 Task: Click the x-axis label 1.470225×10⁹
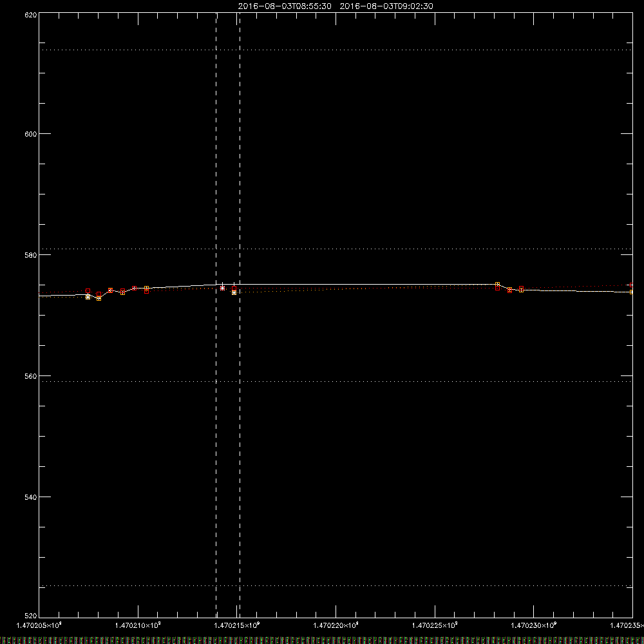coord(435,625)
